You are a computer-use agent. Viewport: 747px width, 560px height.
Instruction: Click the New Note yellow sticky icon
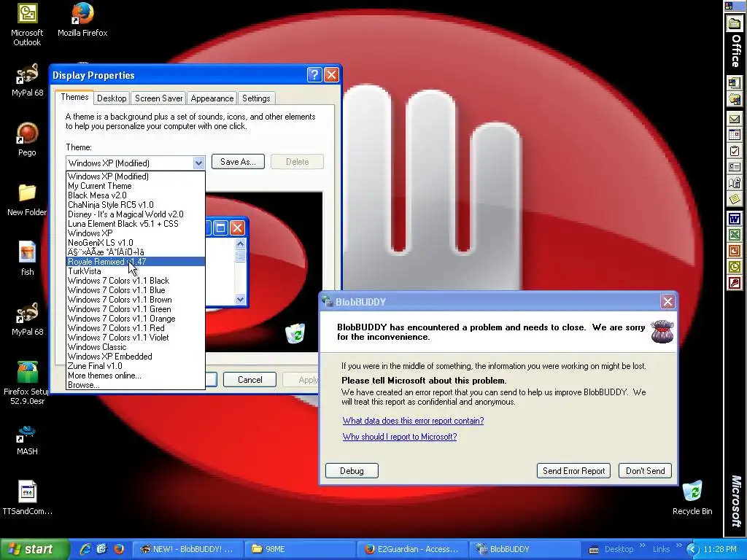point(735,199)
